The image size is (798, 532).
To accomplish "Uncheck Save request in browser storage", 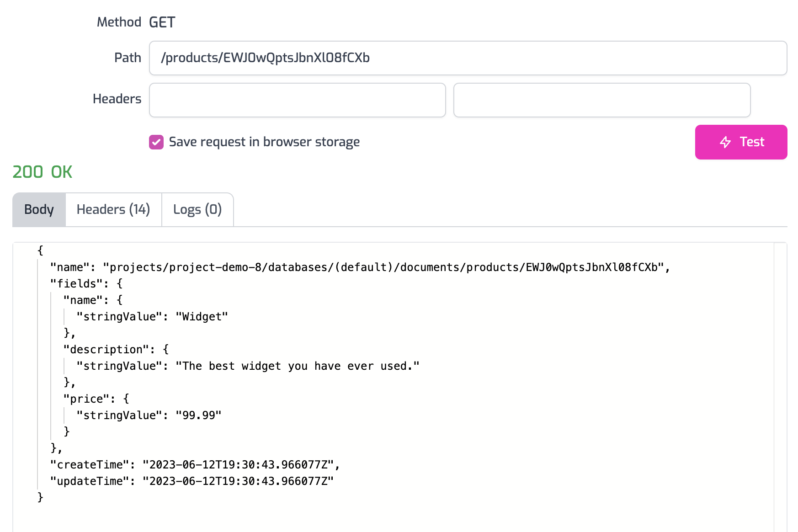I will (x=156, y=142).
